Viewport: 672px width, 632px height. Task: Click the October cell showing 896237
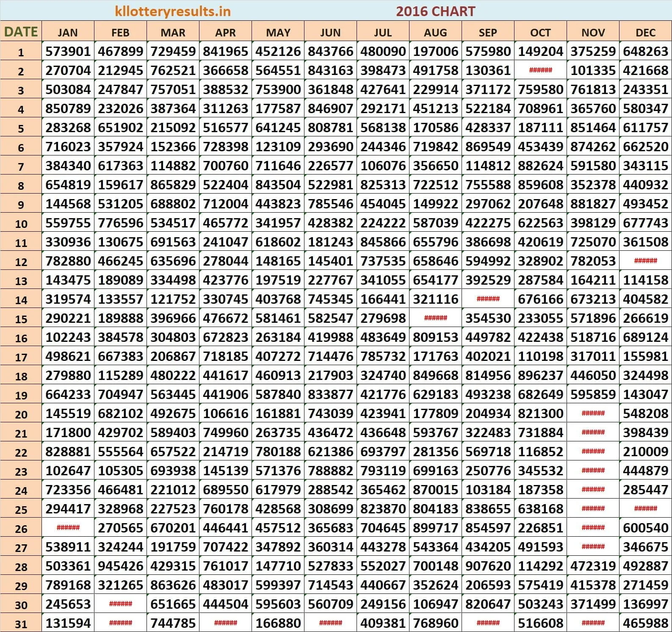coord(540,375)
